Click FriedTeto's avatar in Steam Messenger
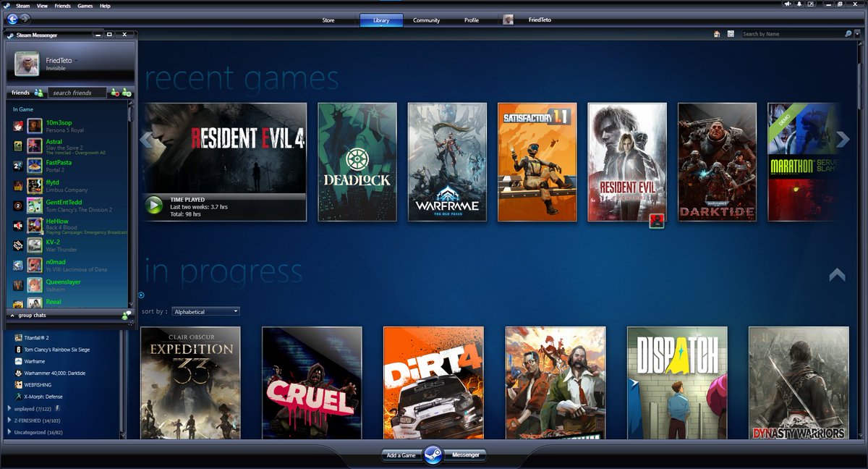 click(x=27, y=64)
